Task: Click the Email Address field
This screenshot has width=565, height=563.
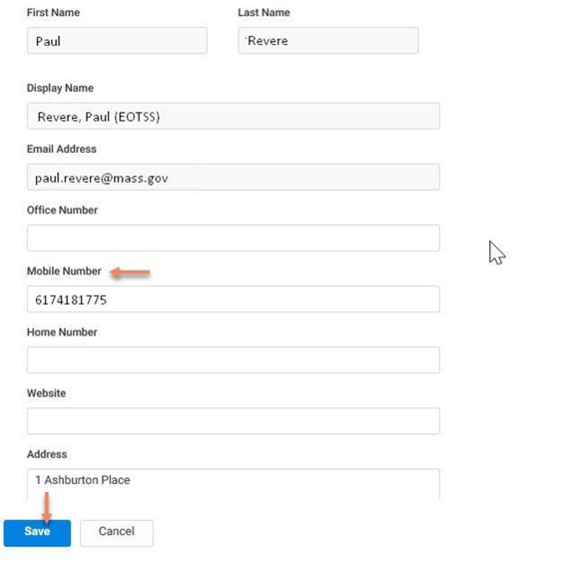Action: pyautogui.click(x=233, y=177)
